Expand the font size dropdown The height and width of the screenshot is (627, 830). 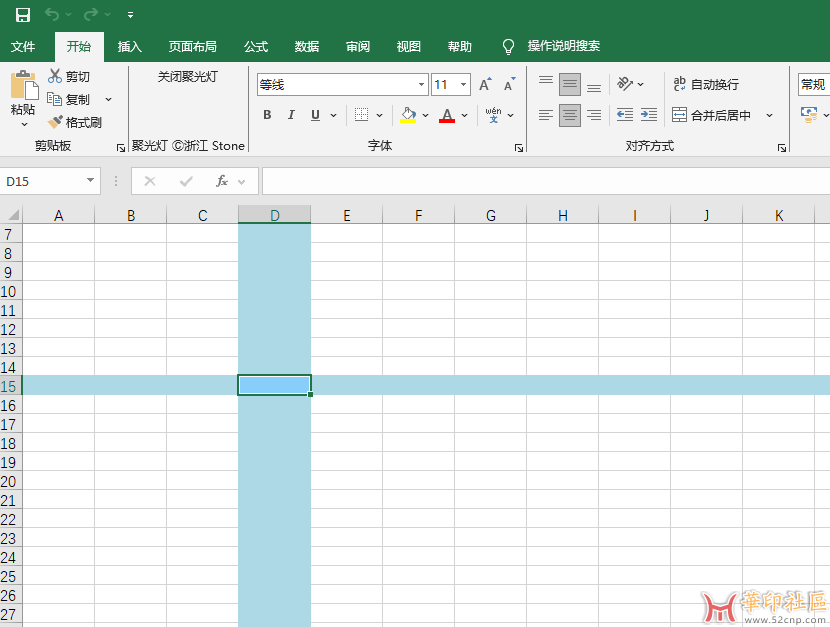[464, 85]
